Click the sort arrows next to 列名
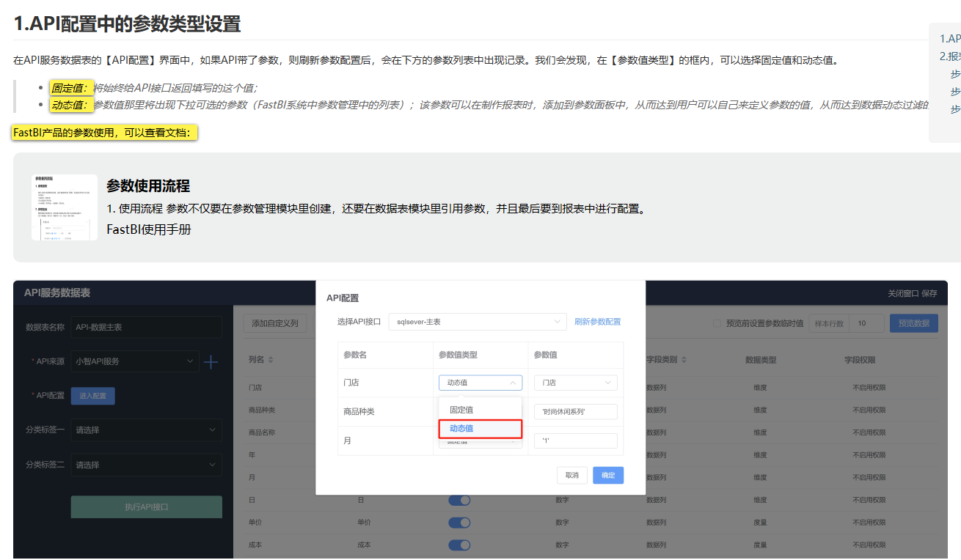The image size is (961, 560). tap(271, 360)
